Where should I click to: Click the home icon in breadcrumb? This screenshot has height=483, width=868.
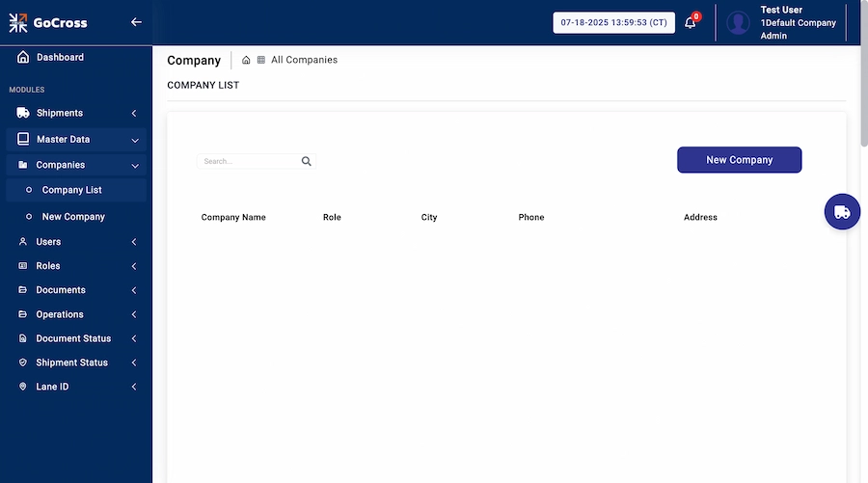[x=247, y=60]
